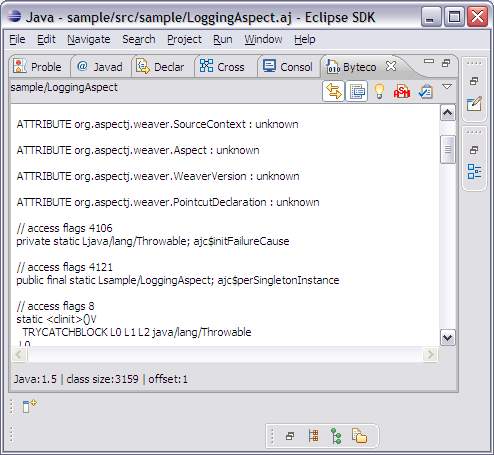The height and width of the screenshot is (455, 494).
Task: Click the vertical scrollbar up arrow
Action: [447, 113]
